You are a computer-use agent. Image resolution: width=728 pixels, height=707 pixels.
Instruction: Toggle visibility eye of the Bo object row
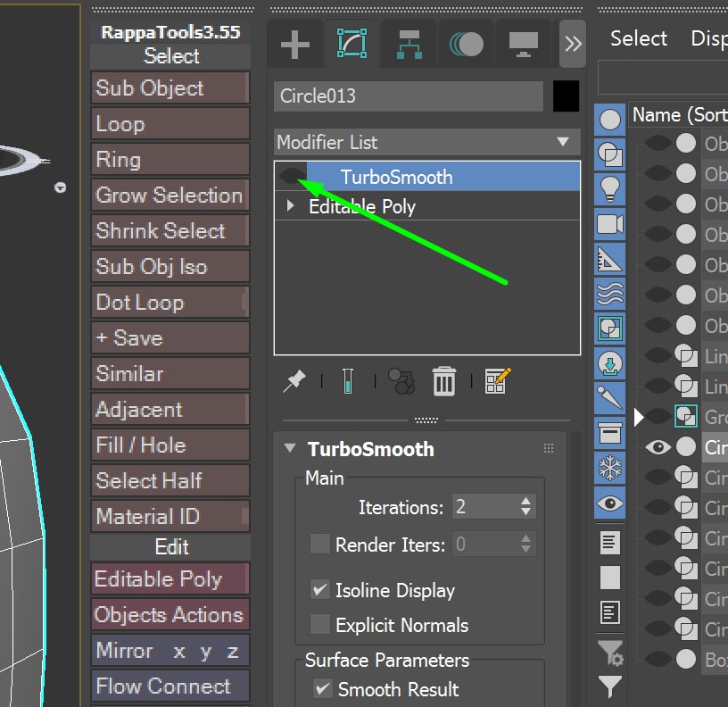pyautogui.click(x=658, y=659)
